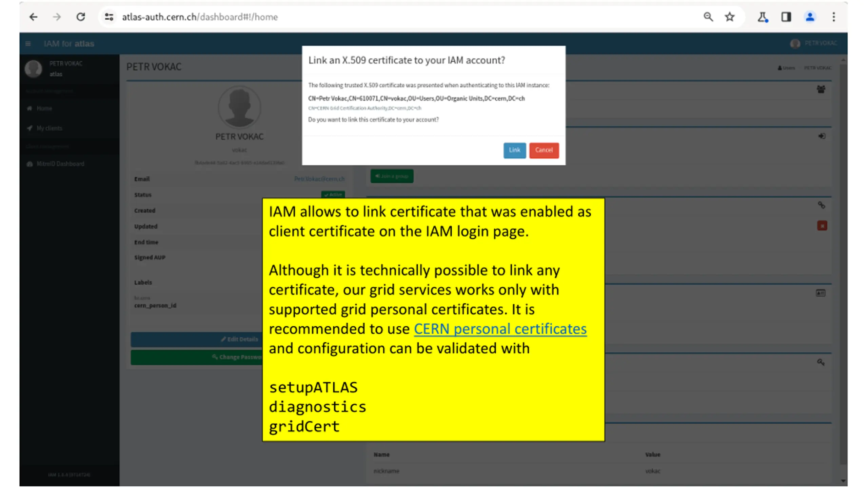Click the Signed AUP field label

click(150, 258)
